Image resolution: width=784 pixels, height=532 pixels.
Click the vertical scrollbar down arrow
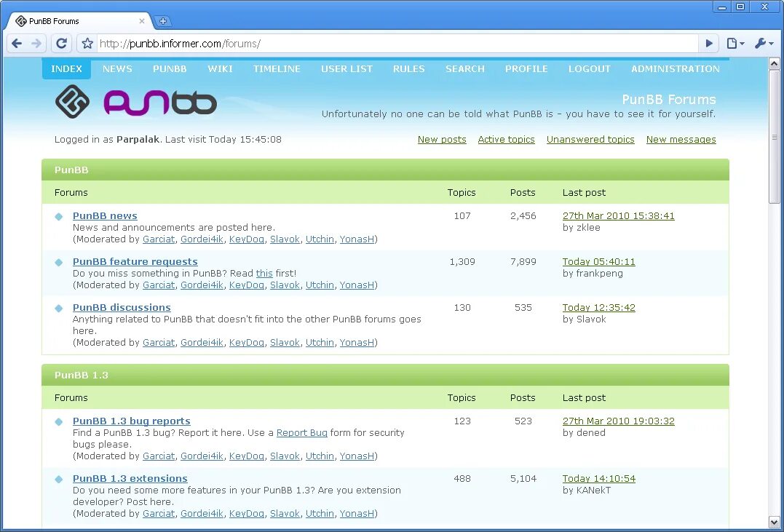(x=774, y=523)
